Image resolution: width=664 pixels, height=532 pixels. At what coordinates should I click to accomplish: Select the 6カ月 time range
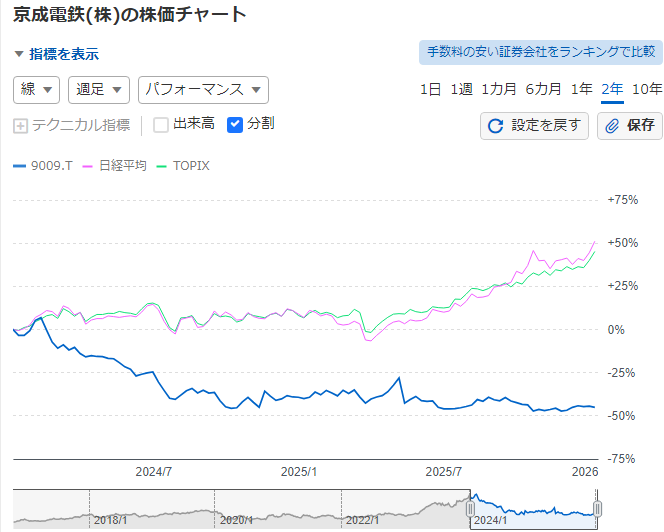tap(543, 89)
